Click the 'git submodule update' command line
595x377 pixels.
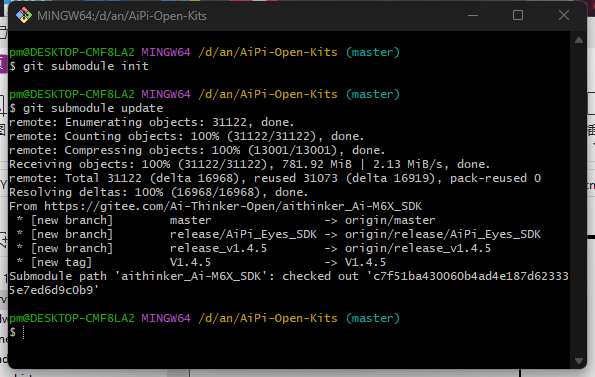86,108
